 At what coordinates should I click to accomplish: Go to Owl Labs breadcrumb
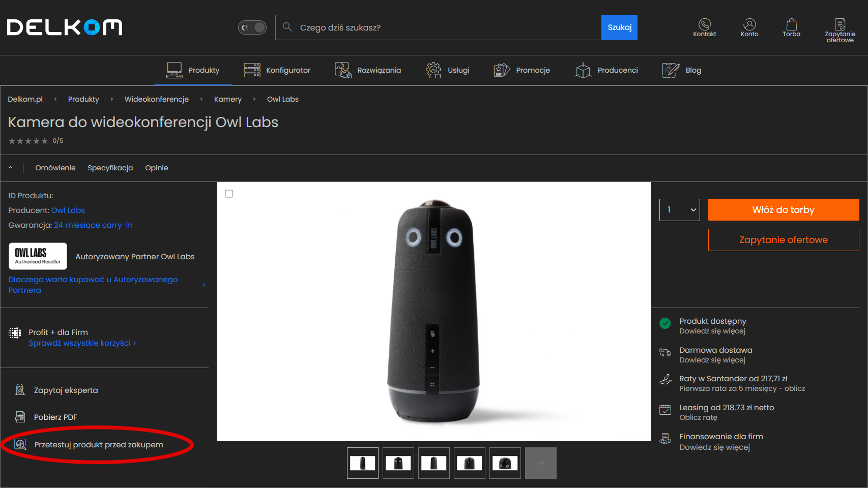click(x=282, y=99)
